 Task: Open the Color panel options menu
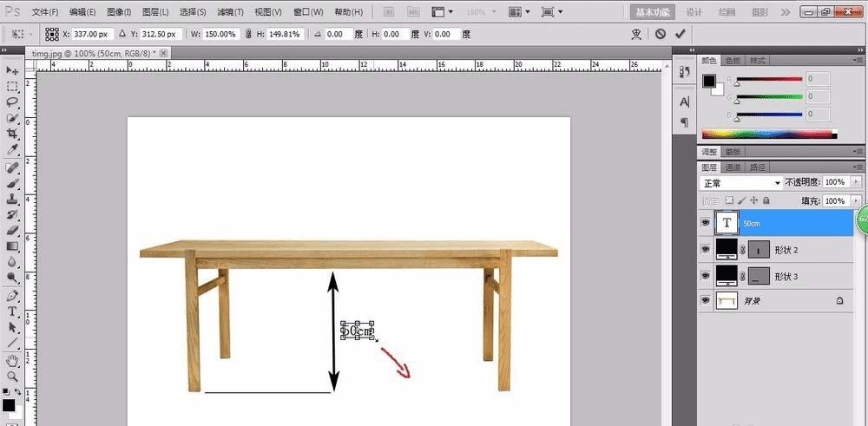pos(858,60)
